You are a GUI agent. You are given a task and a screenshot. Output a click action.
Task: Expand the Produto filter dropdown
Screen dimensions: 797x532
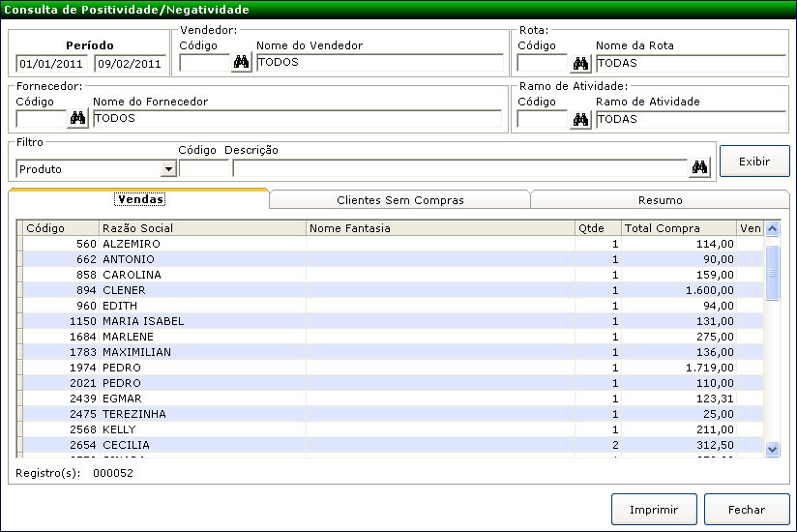(168, 168)
